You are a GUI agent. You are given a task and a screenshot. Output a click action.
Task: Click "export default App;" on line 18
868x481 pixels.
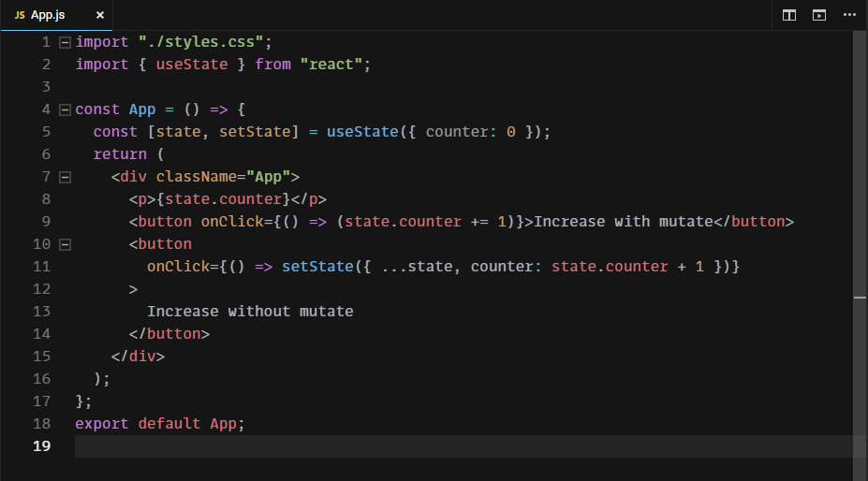(x=159, y=424)
